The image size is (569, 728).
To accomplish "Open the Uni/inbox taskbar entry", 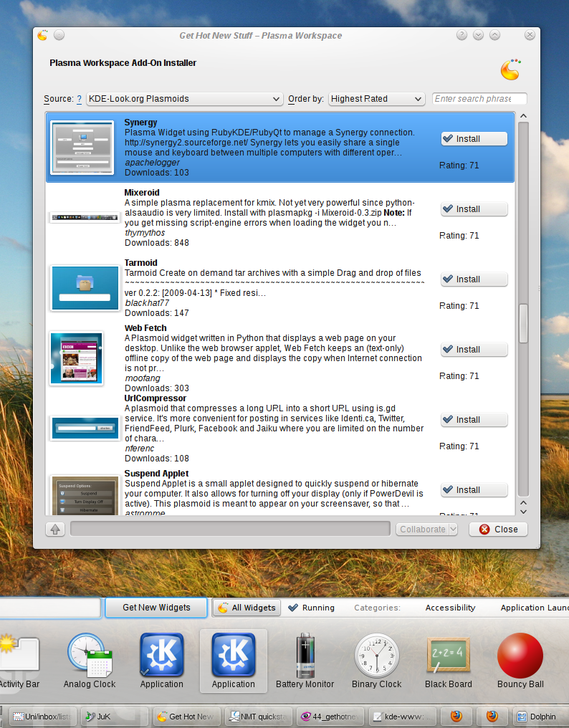I will click(x=42, y=717).
